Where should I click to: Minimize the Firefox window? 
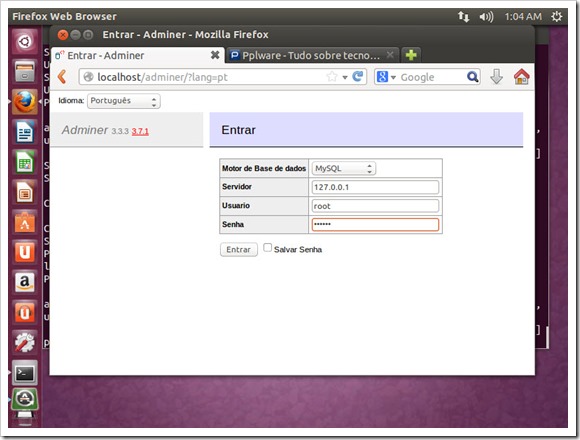pos(75,35)
